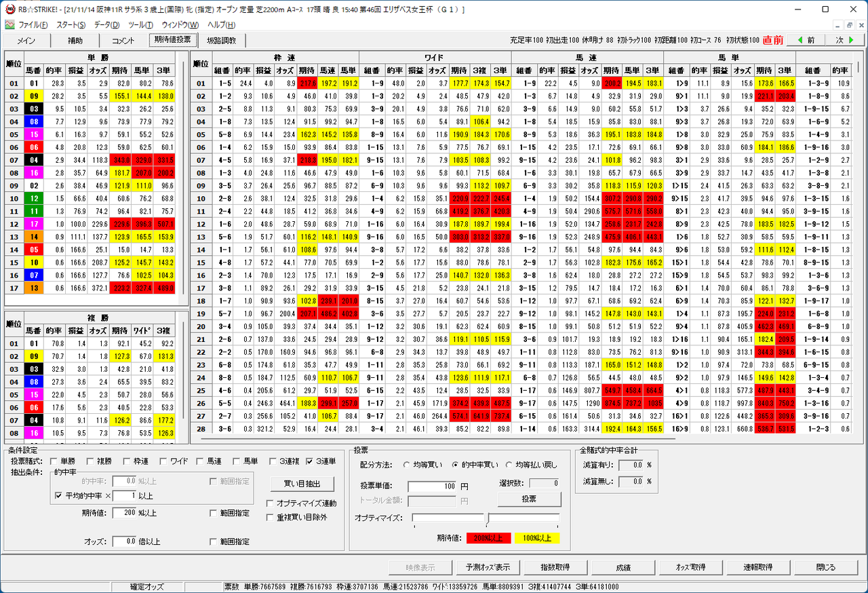Focus the 平均的中率 multiplier input field
This screenshot has height=593, width=868.
[124, 496]
